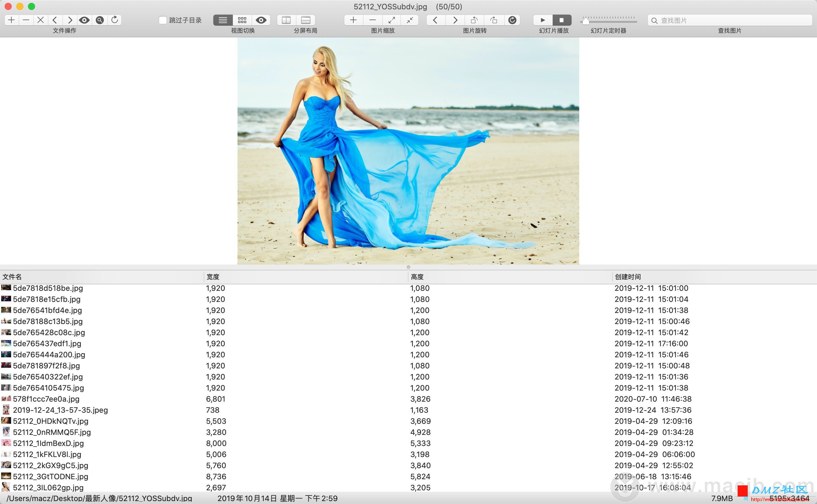Select file 52112_0nRMMQ5F.jpg
Viewport: 817px width, 504px height.
coord(52,432)
